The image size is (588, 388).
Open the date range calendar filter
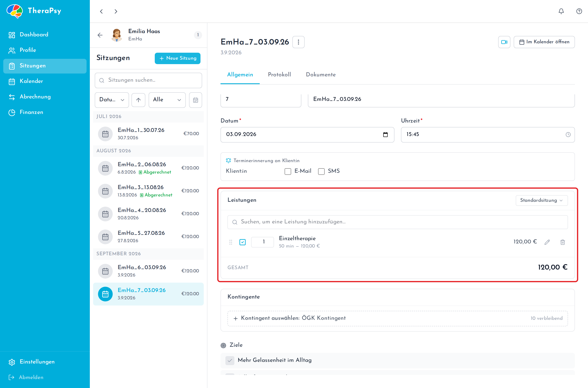[195, 100]
